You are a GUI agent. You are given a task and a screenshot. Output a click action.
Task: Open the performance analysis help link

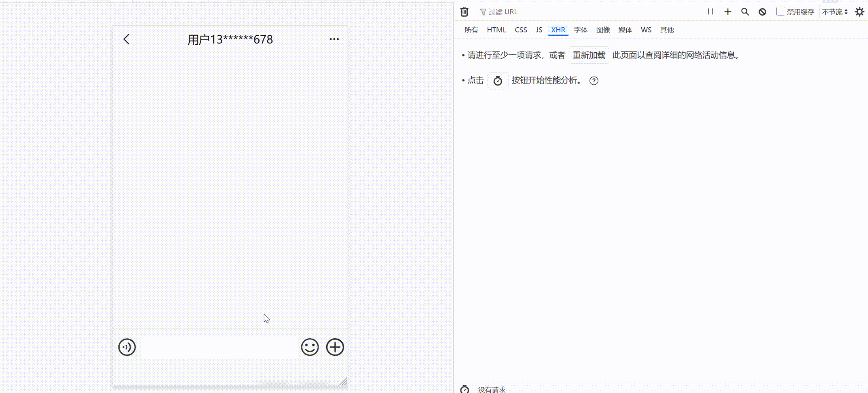[594, 81]
